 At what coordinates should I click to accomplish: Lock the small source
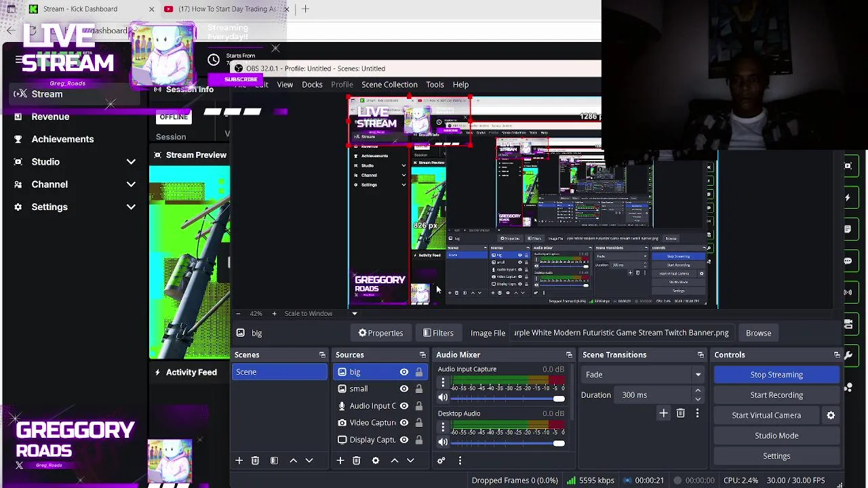419,389
